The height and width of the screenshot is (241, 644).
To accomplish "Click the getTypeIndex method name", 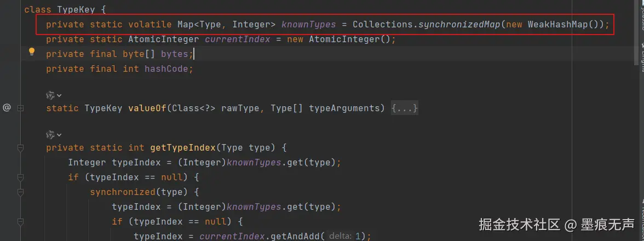I will (183, 148).
